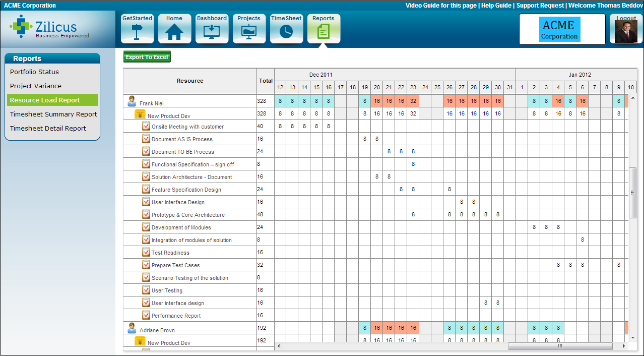
Task: Open the Projects presentation icon
Action: (249, 31)
